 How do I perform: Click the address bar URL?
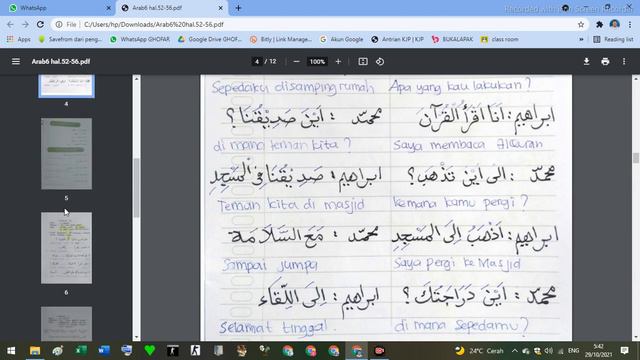(x=154, y=24)
